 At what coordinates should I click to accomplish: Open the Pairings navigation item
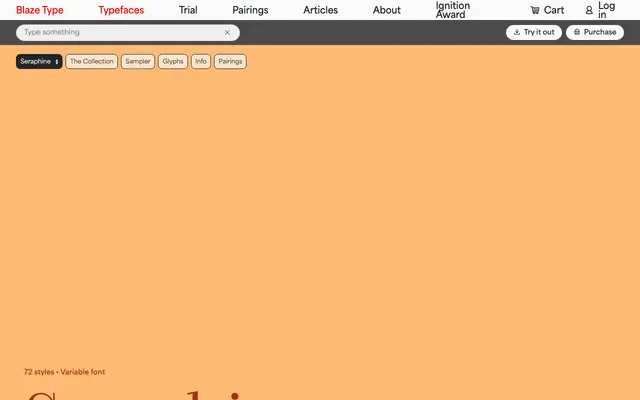coord(250,10)
